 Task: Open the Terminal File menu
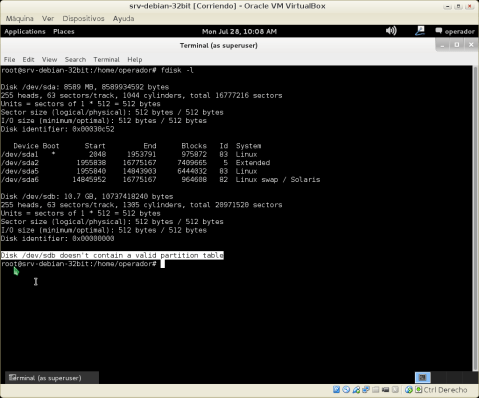click(x=9, y=59)
